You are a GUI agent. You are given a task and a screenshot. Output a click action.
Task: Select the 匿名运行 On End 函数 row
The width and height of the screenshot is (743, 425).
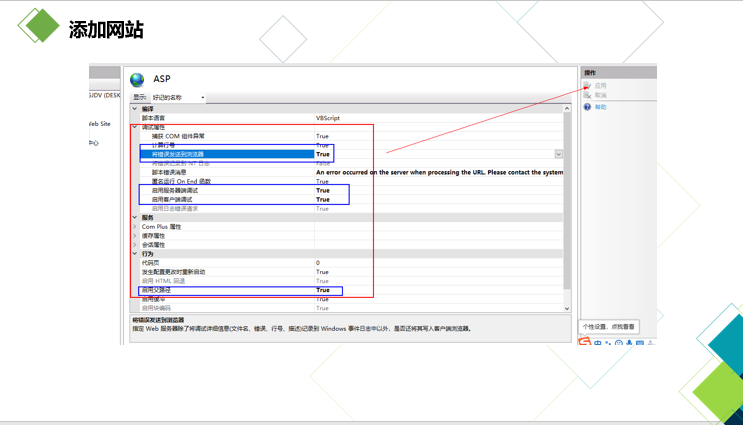(351, 181)
